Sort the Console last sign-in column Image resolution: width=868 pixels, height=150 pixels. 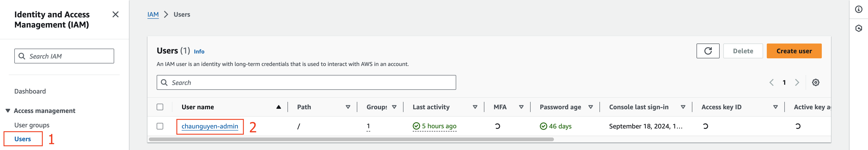(x=683, y=107)
